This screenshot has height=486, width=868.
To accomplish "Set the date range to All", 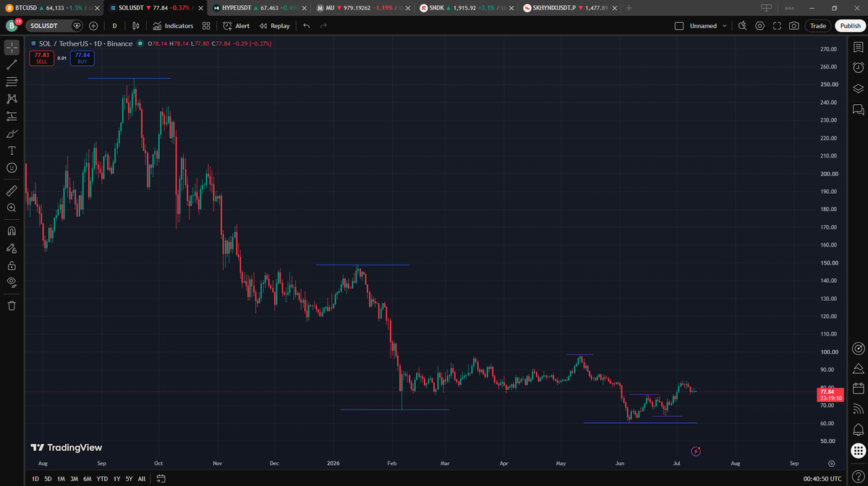I will pyautogui.click(x=142, y=479).
